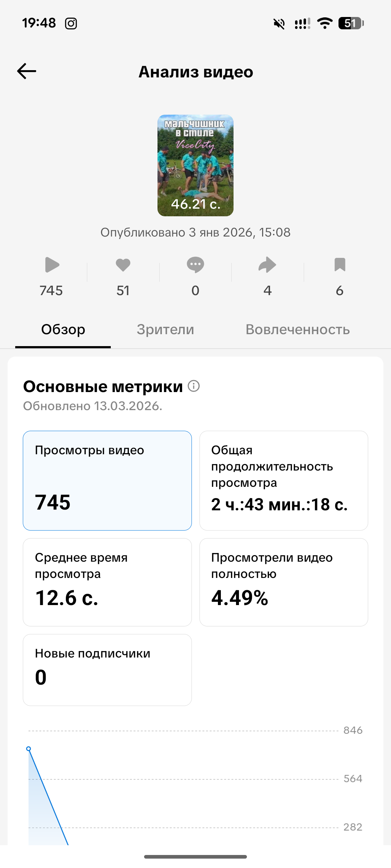Open the Зрители tab

pos(165,329)
